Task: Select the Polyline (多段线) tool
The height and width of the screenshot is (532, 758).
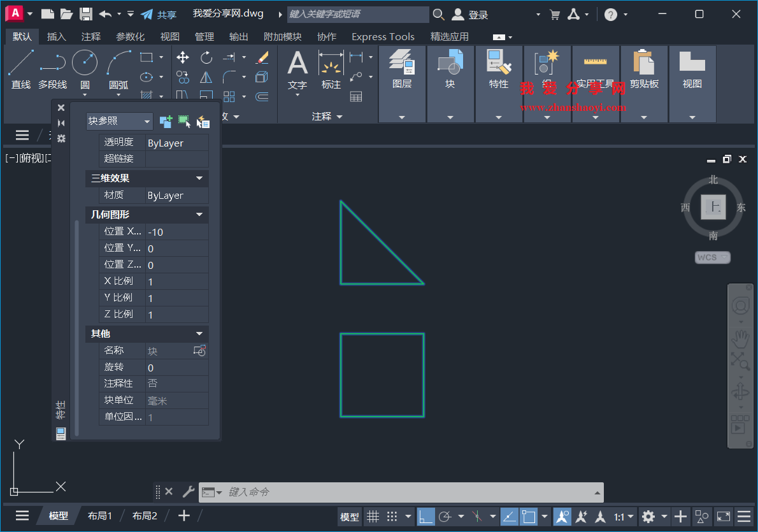Action: coord(53,70)
